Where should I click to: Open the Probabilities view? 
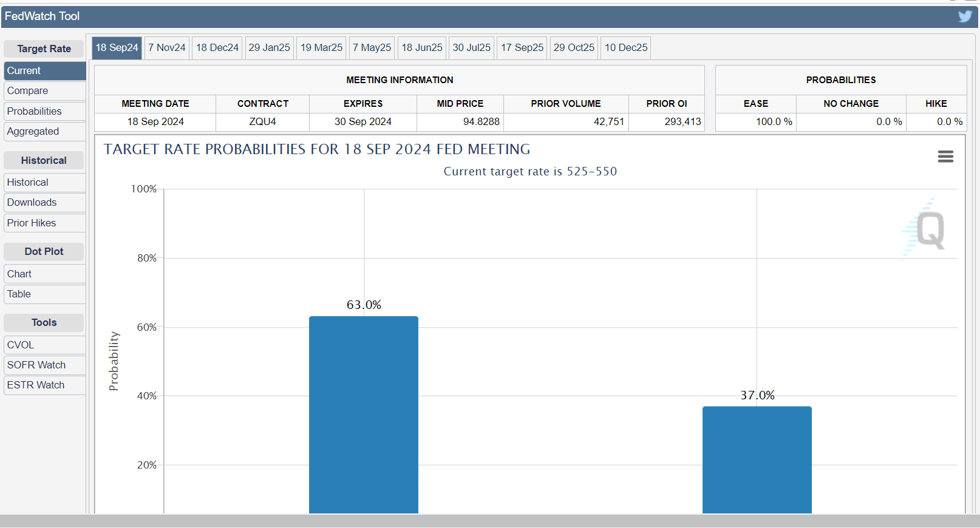click(44, 112)
